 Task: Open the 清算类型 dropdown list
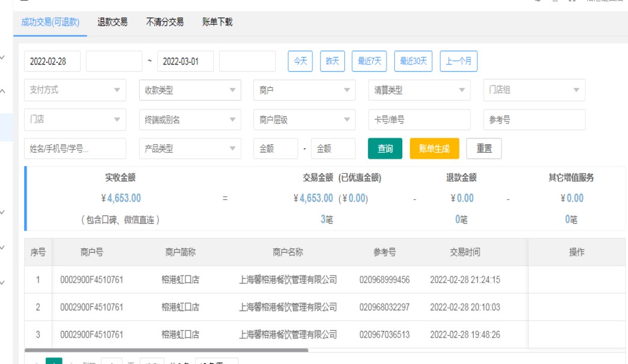[x=419, y=90]
